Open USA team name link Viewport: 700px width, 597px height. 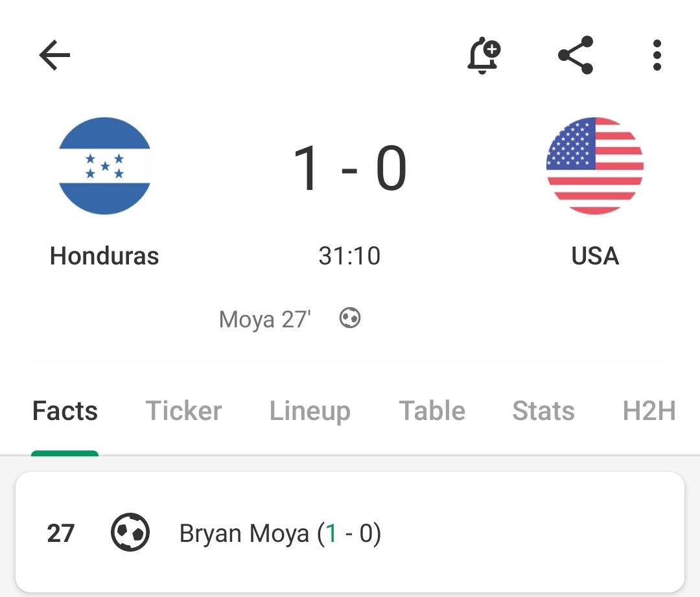pos(595,256)
